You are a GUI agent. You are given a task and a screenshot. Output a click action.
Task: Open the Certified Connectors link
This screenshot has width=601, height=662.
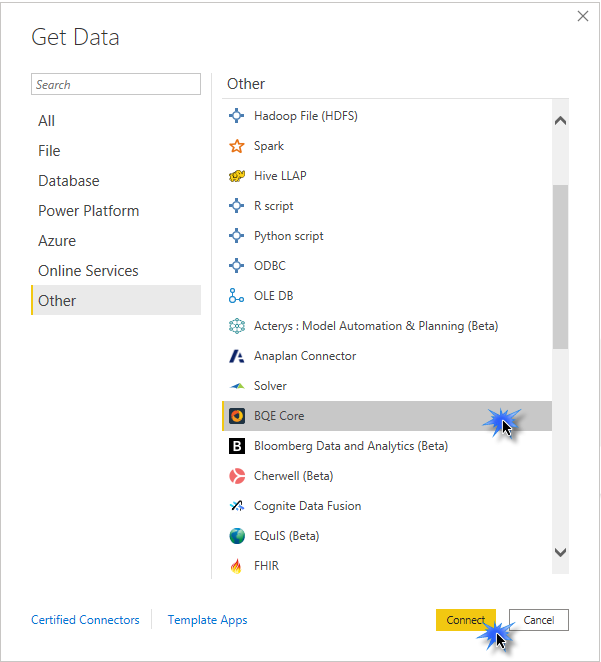pyautogui.click(x=85, y=620)
